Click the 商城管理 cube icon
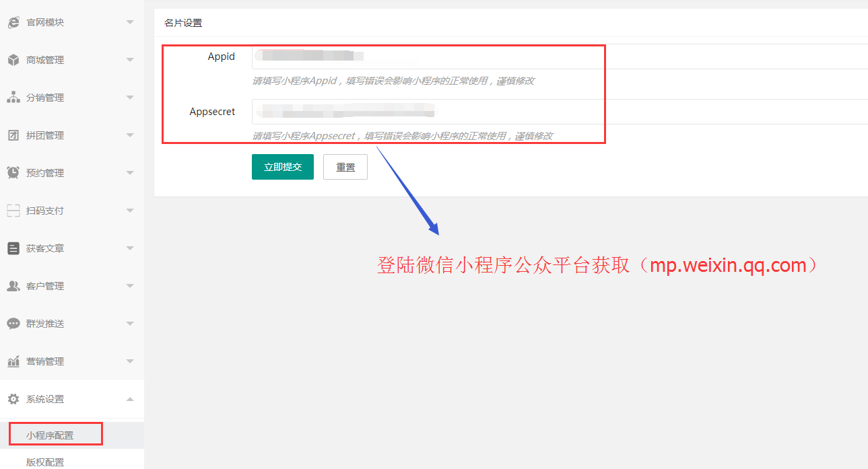 coord(13,60)
